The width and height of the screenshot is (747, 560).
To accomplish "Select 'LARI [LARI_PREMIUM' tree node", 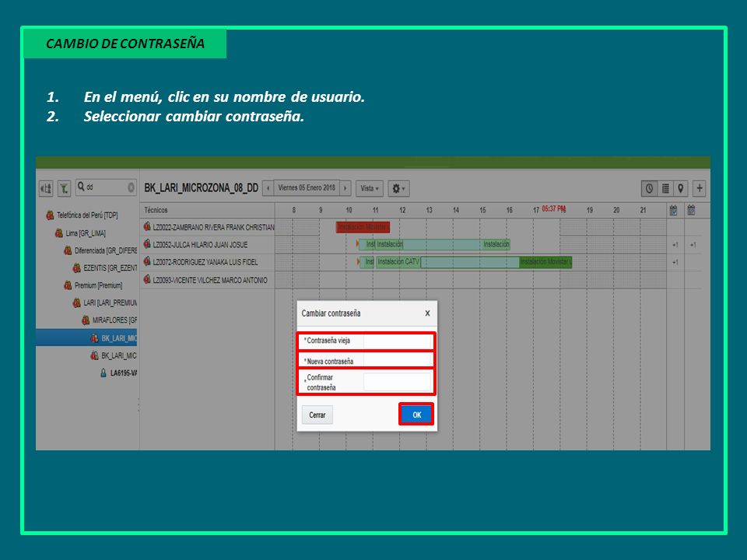I will tap(110, 303).
